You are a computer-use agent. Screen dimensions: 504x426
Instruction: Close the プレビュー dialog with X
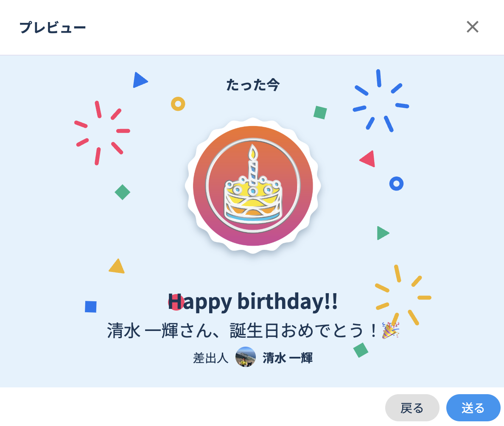472,27
